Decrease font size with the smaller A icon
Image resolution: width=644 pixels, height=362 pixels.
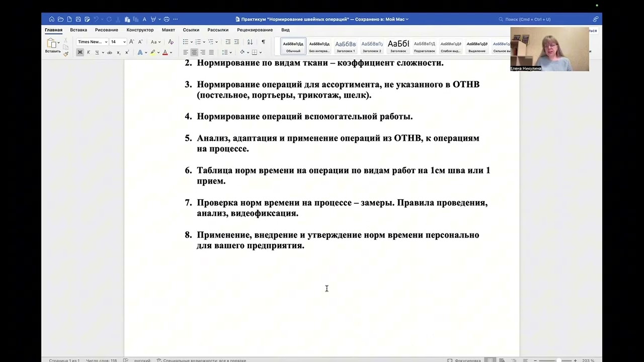140,42
